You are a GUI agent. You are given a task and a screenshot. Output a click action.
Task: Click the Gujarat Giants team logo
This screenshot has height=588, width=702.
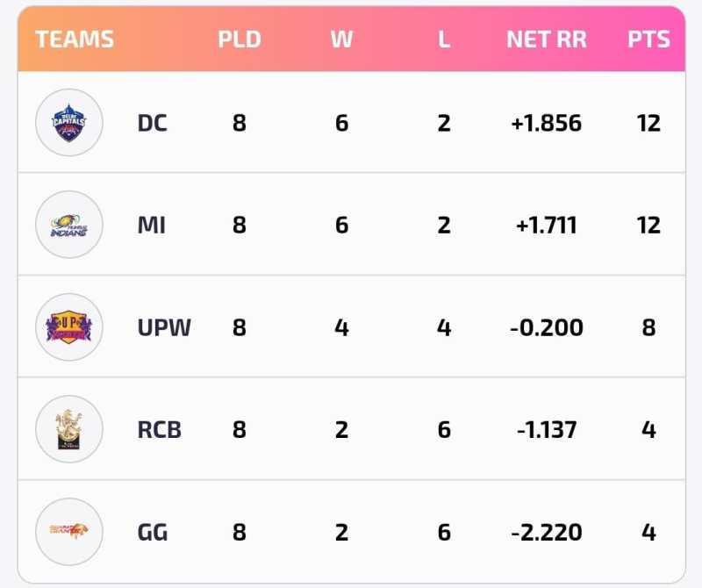(x=69, y=532)
